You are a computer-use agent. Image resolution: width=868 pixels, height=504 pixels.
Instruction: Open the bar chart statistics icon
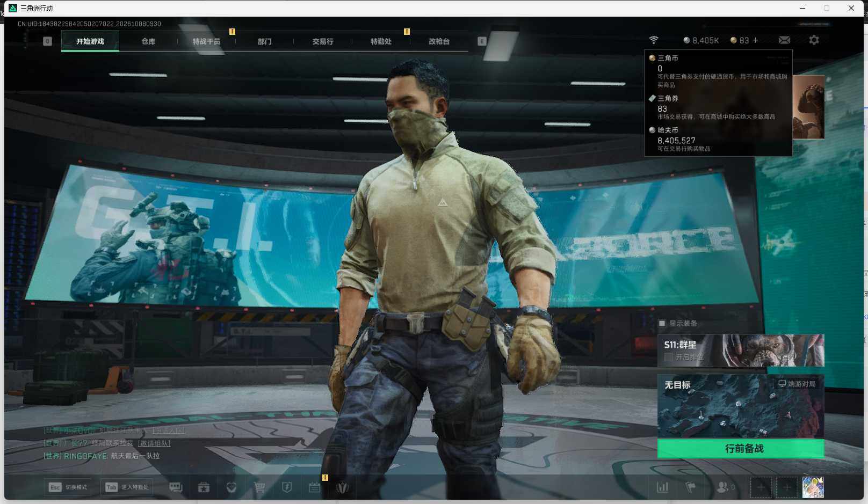663,487
